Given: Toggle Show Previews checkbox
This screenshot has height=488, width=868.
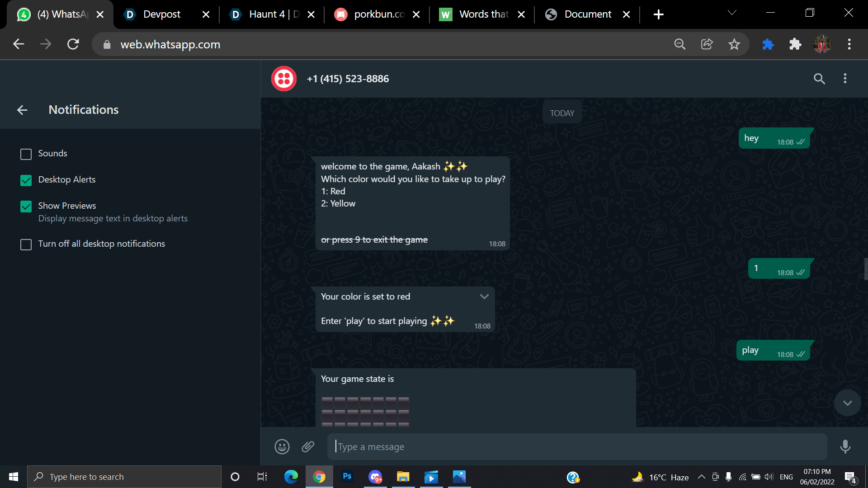Looking at the screenshot, I should pyautogui.click(x=26, y=206).
